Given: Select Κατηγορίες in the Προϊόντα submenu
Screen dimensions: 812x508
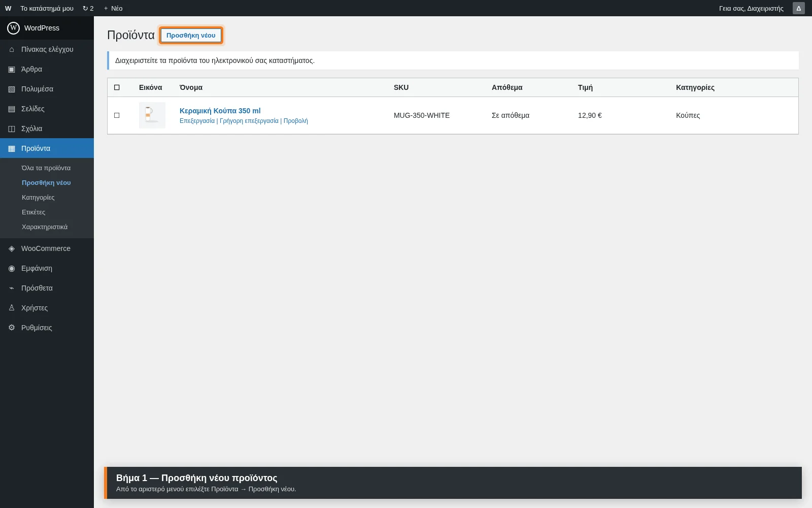Looking at the screenshot, I should pyautogui.click(x=38, y=197).
